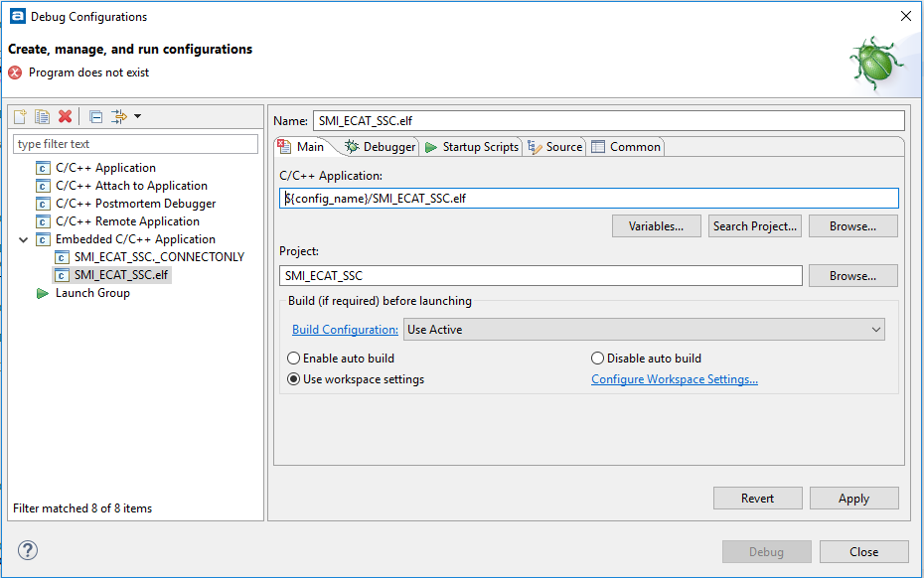
Task: Switch to the Debugger tab
Action: pos(381,147)
